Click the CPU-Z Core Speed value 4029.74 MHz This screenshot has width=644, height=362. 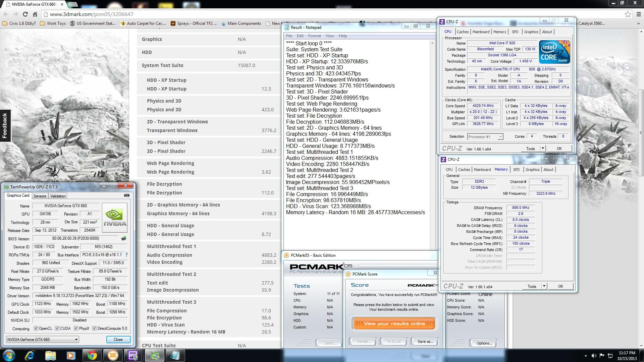[483, 106]
